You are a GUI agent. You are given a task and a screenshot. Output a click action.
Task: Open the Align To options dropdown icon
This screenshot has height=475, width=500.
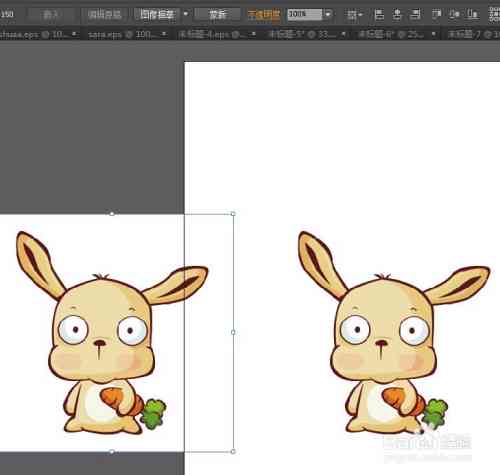coord(354,15)
